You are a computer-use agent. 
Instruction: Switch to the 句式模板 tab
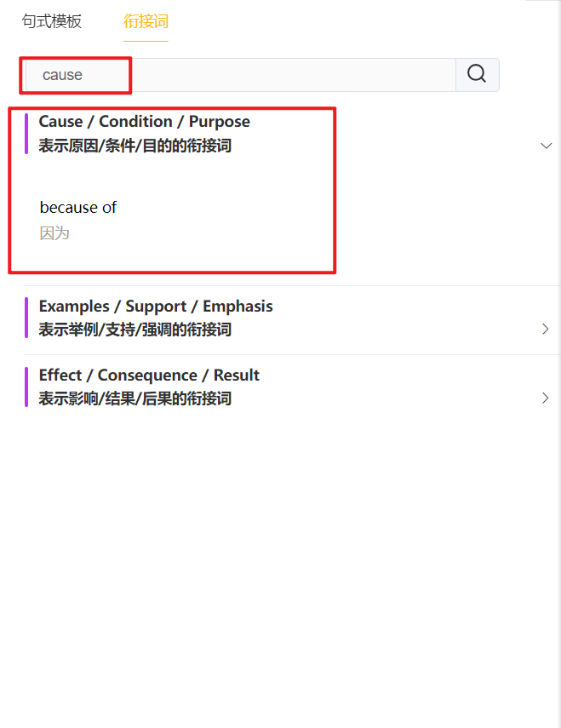tap(52, 21)
